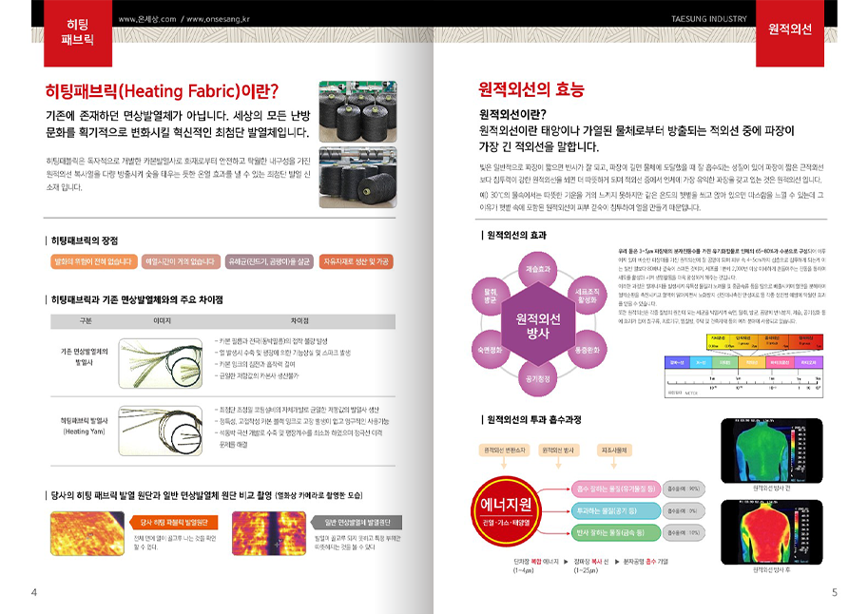Click the 세포조직 활성화 circle

click(587, 294)
